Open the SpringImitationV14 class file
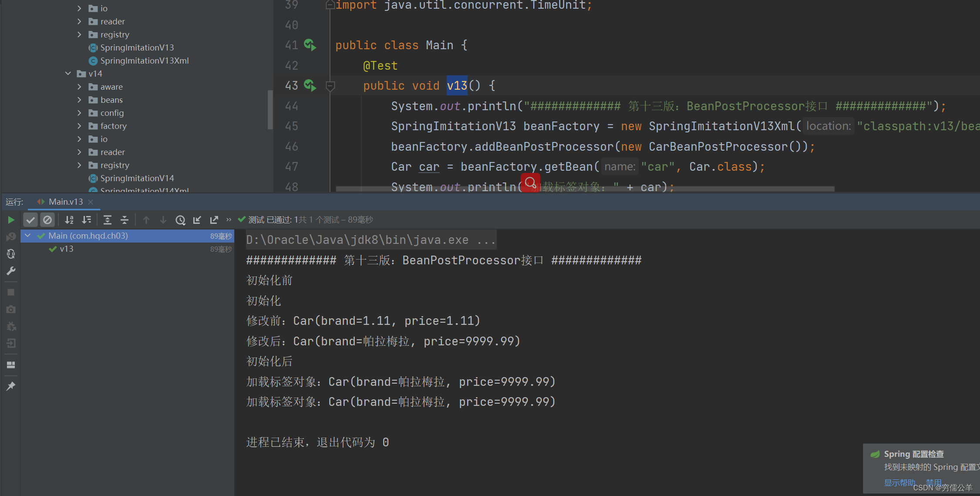Image resolution: width=980 pixels, height=496 pixels. (137, 178)
